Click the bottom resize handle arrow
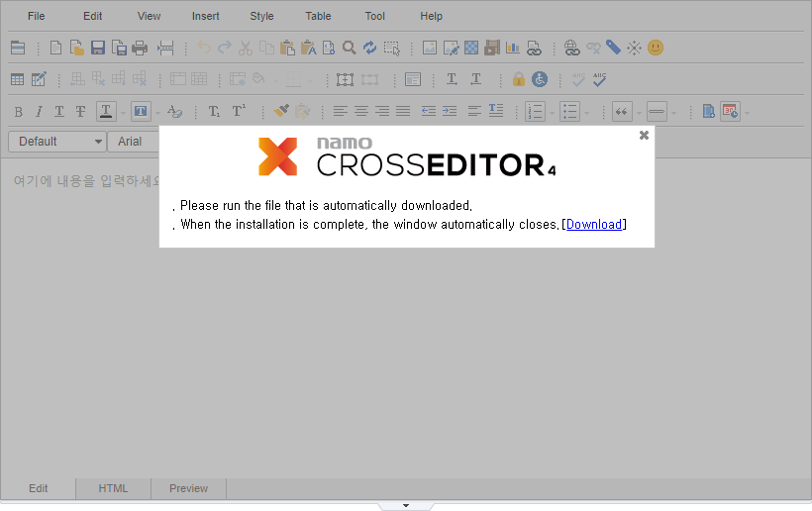 pyautogui.click(x=406, y=506)
